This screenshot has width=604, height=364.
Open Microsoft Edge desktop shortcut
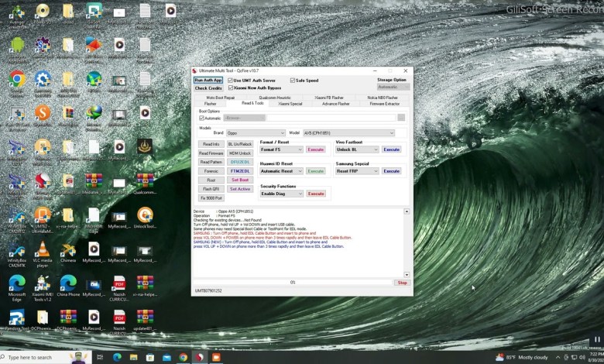point(17,284)
